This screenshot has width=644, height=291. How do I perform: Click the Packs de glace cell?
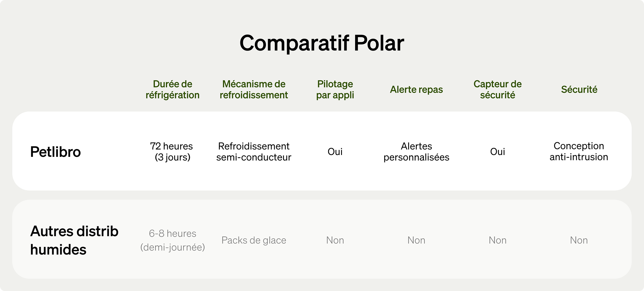click(254, 240)
